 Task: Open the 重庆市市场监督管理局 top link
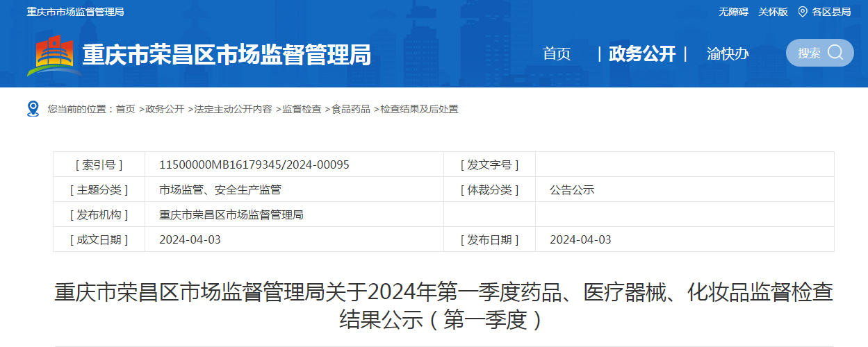(x=75, y=12)
